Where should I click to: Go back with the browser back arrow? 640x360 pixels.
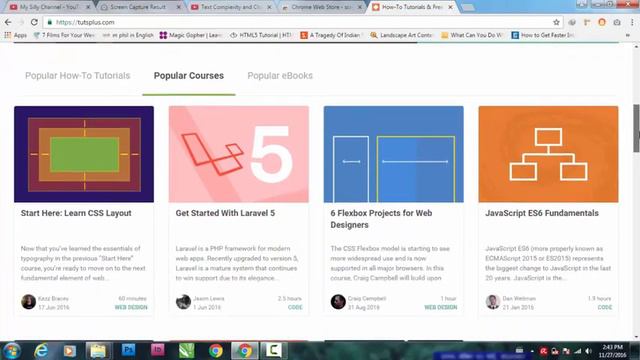pos(8,22)
